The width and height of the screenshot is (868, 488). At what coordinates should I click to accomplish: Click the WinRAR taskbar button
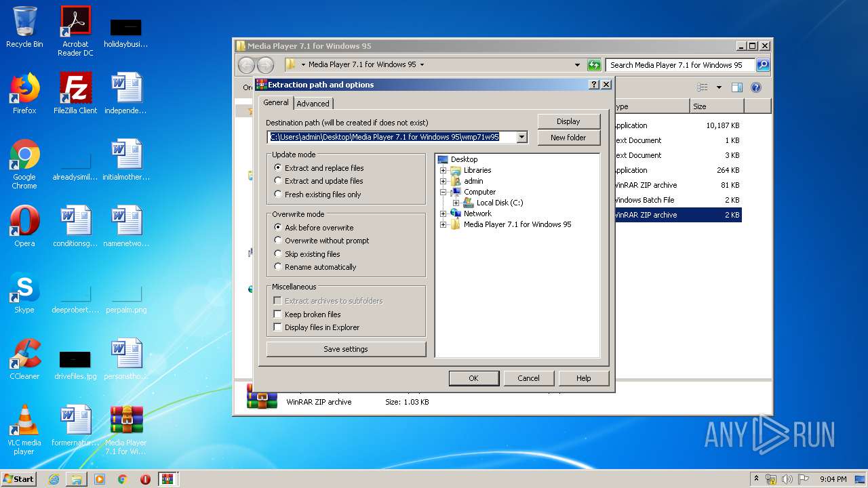[168, 479]
